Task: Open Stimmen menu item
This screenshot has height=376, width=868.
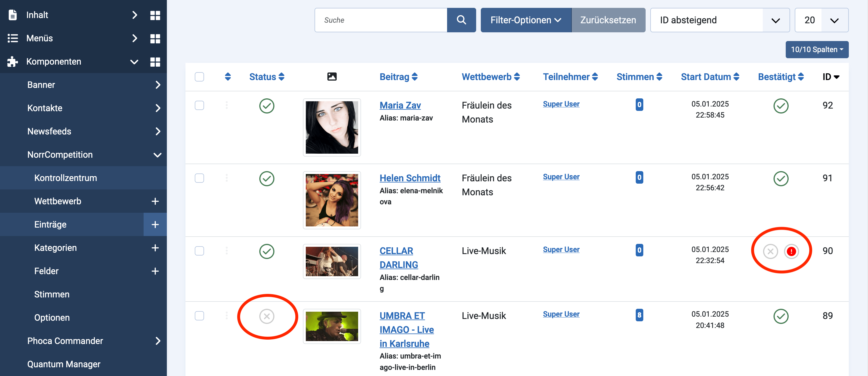Action: (x=52, y=295)
